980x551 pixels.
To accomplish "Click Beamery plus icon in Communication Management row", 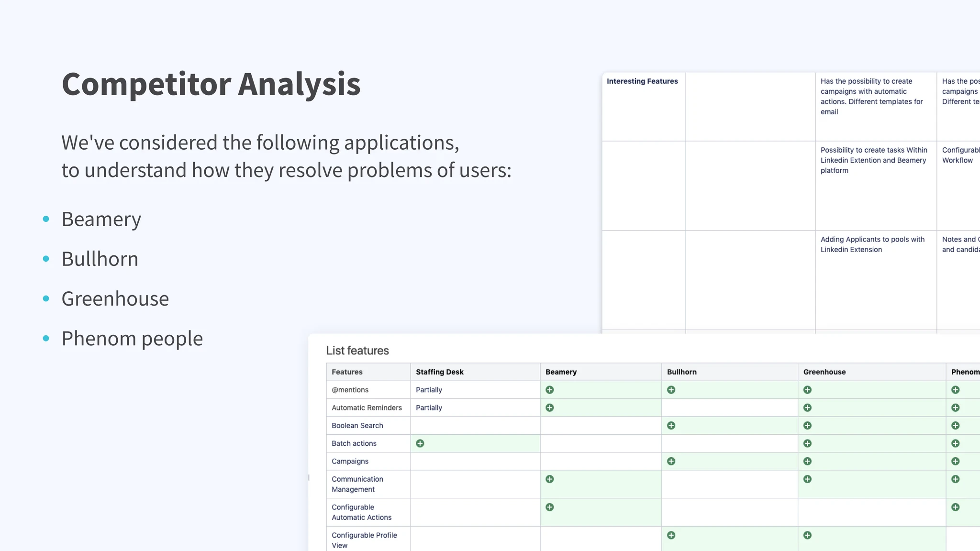I will tap(550, 479).
